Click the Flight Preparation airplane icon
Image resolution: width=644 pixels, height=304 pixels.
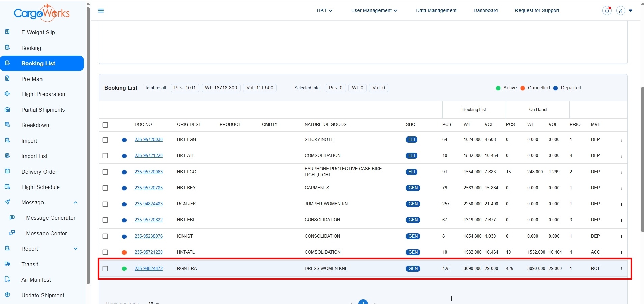[7, 94]
